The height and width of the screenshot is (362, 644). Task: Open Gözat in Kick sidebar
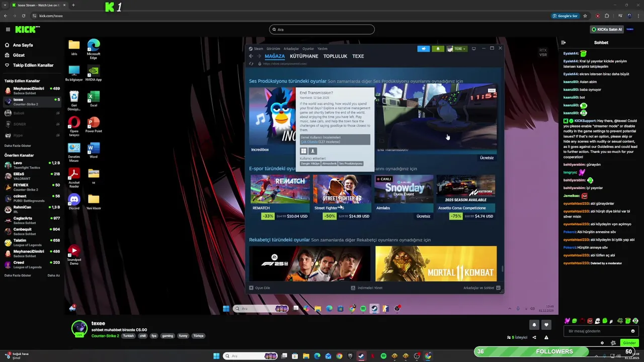tap(19, 55)
